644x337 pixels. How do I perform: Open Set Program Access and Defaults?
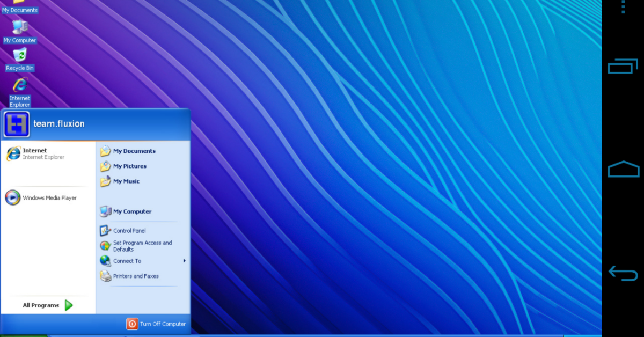pyautogui.click(x=142, y=246)
